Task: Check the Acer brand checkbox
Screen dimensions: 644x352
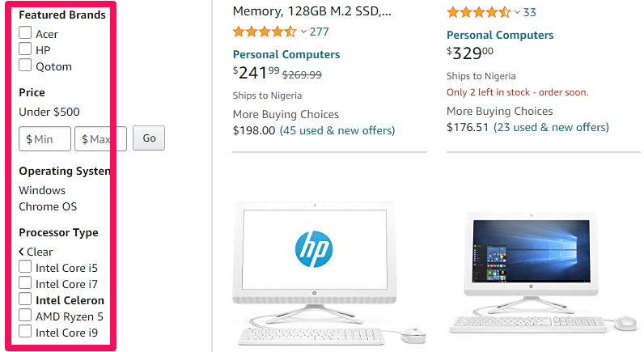Action: [25, 33]
